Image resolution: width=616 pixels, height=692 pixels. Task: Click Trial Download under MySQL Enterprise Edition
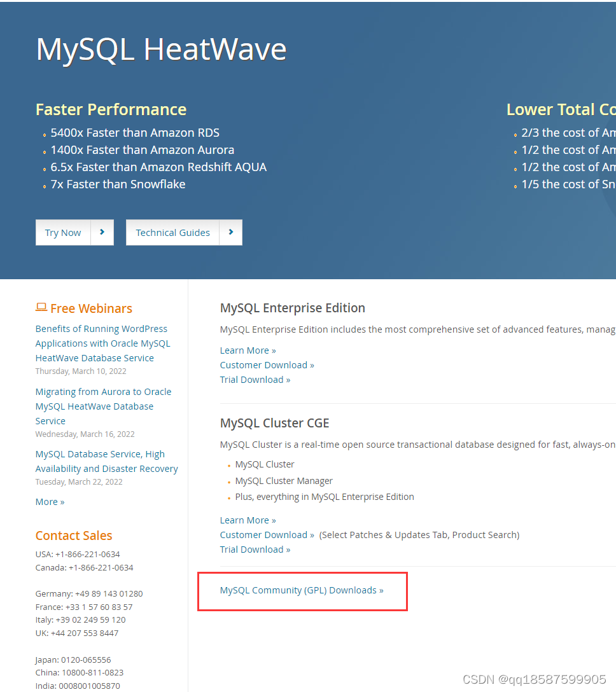pos(255,380)
